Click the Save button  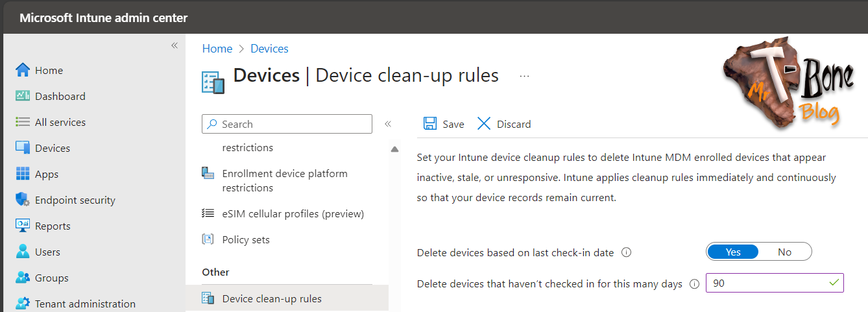(x=444, y=124)
